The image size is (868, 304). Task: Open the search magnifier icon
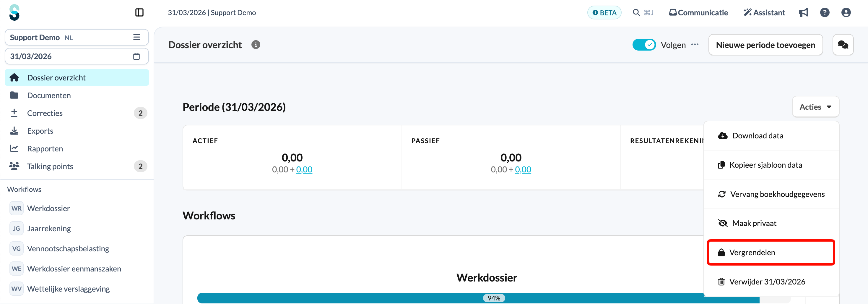pos(636,12)
